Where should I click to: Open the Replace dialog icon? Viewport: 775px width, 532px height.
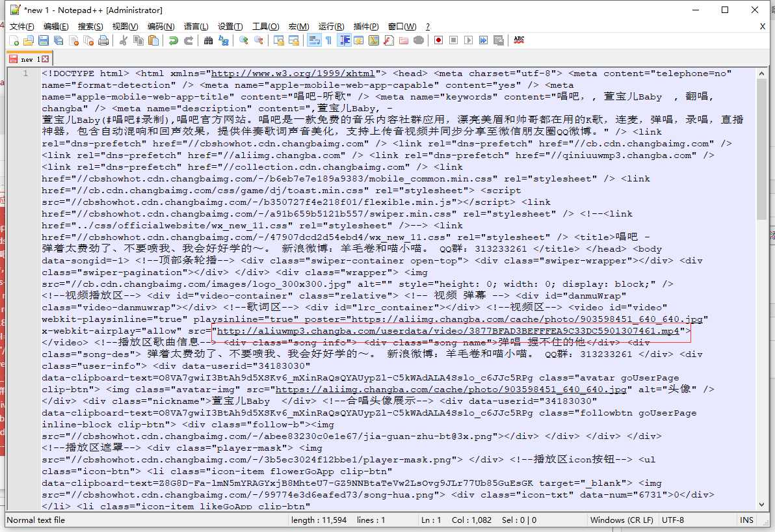click(x=224, y=40)
